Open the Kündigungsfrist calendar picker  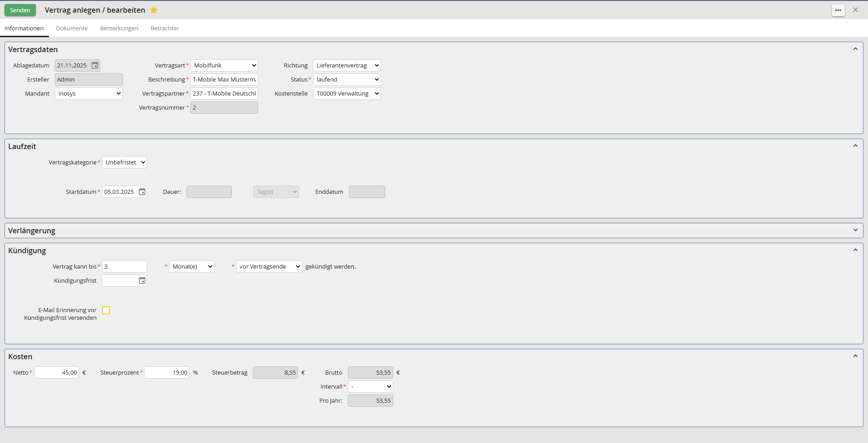[142, 280]
